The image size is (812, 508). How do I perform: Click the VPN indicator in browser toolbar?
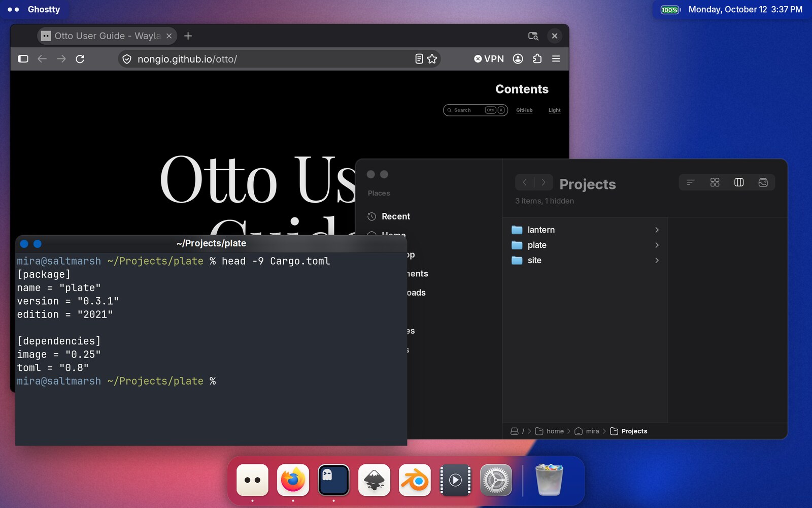coord(489,59)
